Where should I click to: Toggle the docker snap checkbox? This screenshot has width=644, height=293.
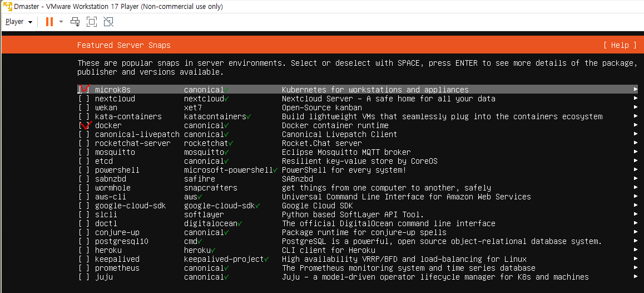(84, 125)
